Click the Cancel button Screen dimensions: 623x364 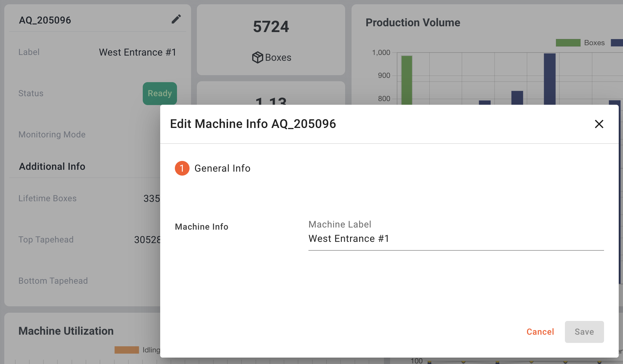point(540,332)
